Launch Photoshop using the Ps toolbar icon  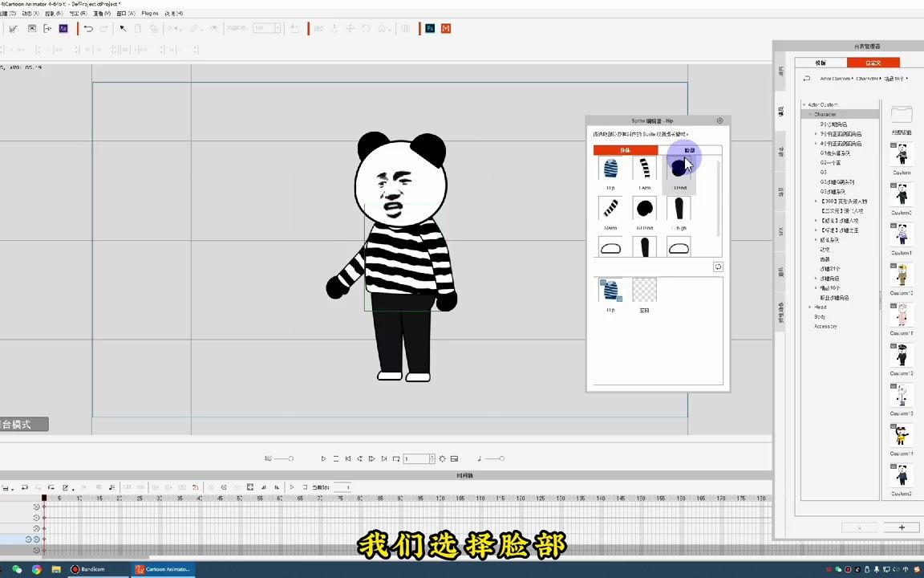coord(429,29)
